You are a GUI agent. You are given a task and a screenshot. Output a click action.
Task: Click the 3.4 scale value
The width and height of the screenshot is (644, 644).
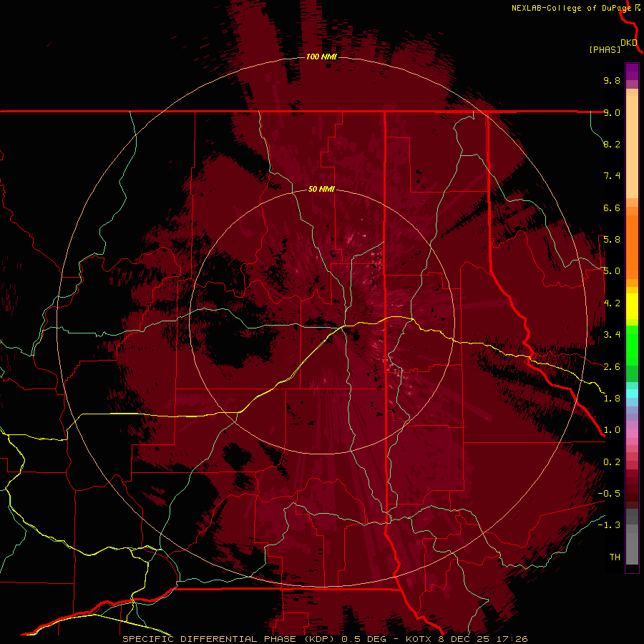coord(612,335)
